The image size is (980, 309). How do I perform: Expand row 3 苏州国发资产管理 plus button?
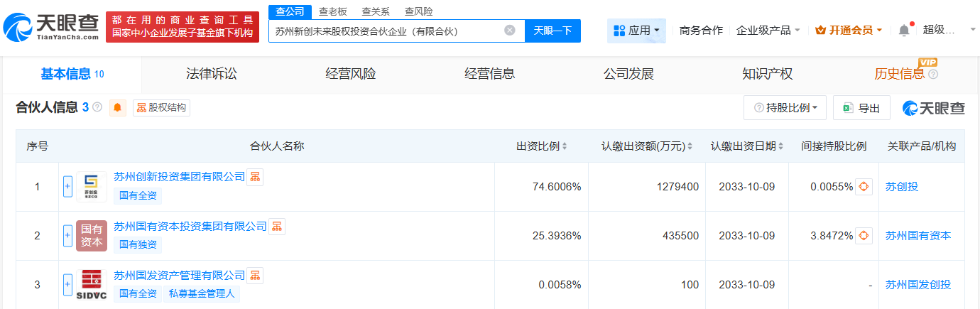click(68, 285)
